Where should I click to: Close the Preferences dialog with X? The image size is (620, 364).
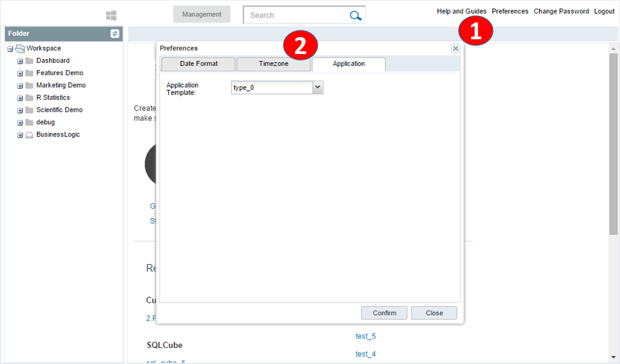click(455, 48)
